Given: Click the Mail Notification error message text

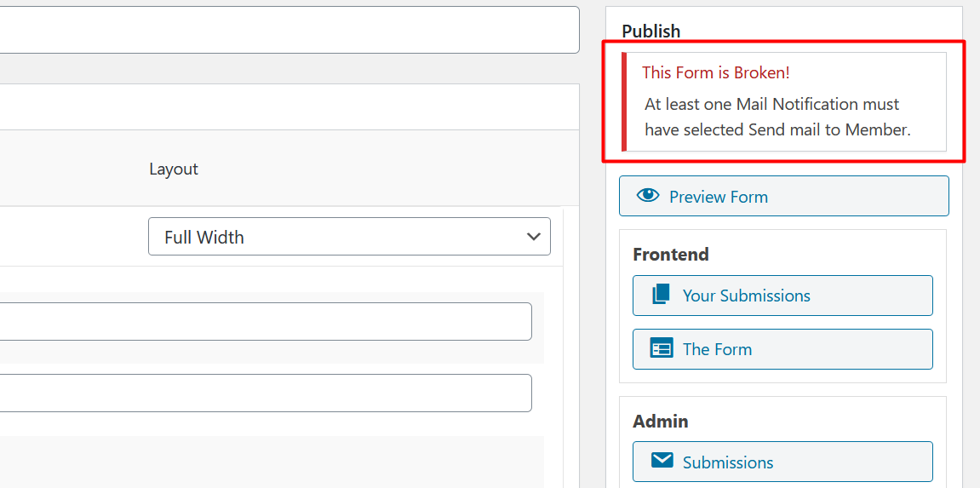Looking at the screenshot, I should (777, 118).
